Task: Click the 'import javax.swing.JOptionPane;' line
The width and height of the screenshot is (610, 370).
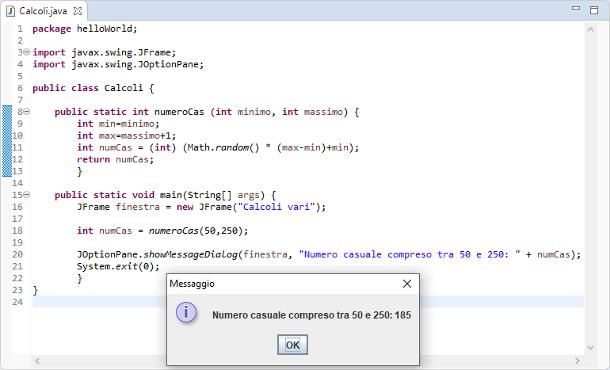Action: pos(118,64)
